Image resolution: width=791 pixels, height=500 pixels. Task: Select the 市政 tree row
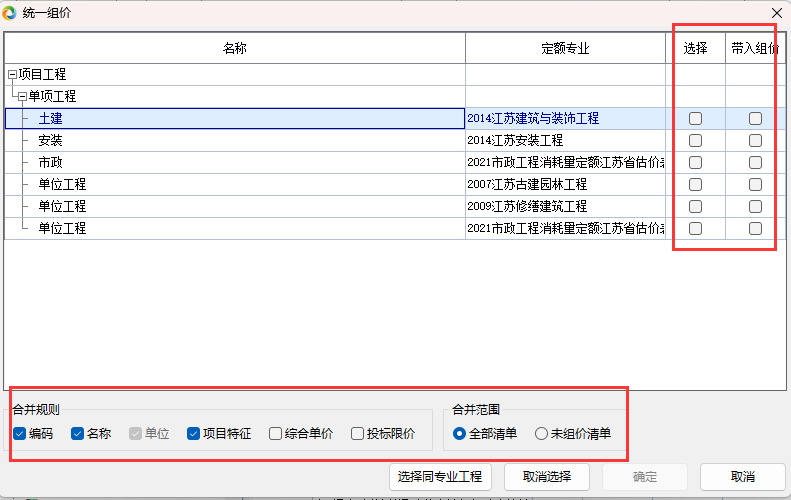[50, 163]
